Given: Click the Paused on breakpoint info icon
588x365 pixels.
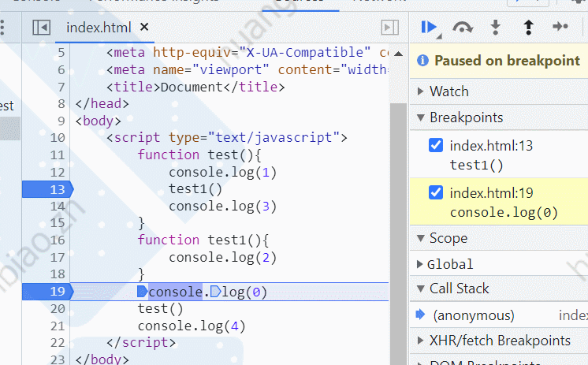Looking at the screenshot, I should tap(422, 61).
